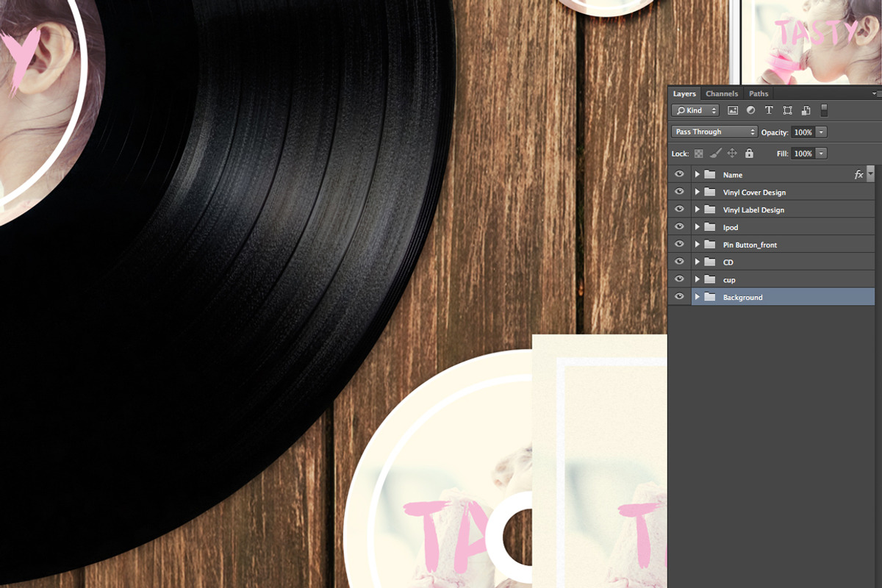Click folder icon of Vinyl Label Design

pos(709,209)
